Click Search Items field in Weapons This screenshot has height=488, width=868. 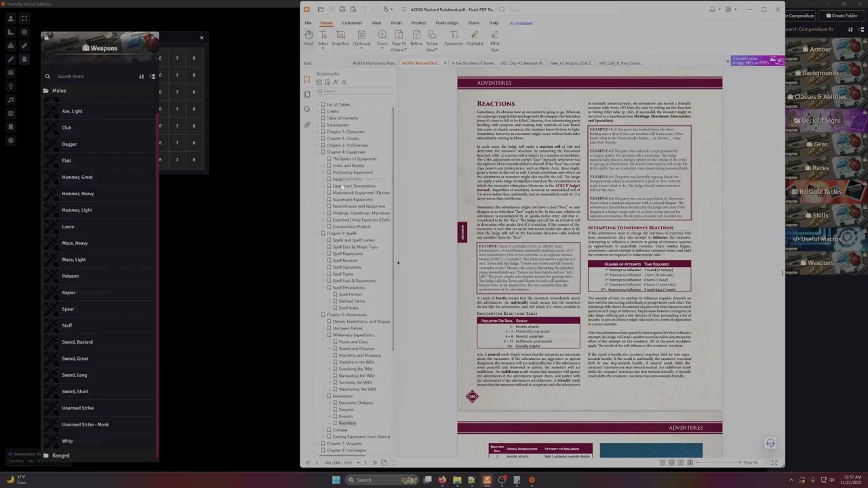click(x=94, y=77)
